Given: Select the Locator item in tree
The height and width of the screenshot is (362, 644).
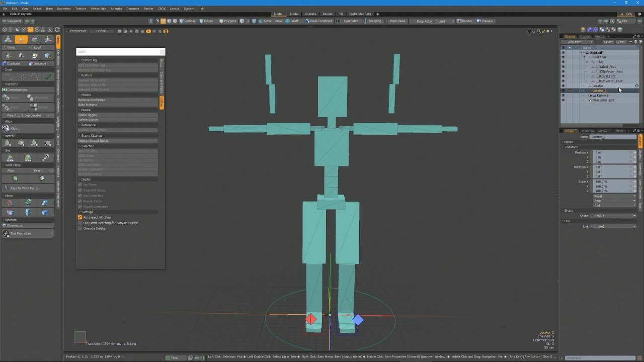Looking at the screenshot, I should [598, 86].
